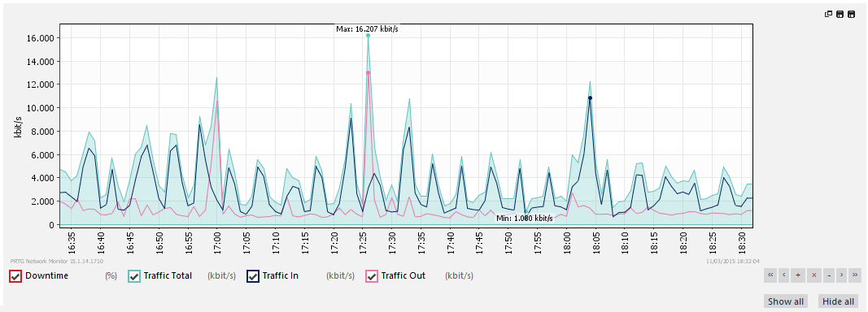The height and width of the screenshot is (312, 868).
Task: Toggle the Downtime checkbox
Action: [15, 276]
